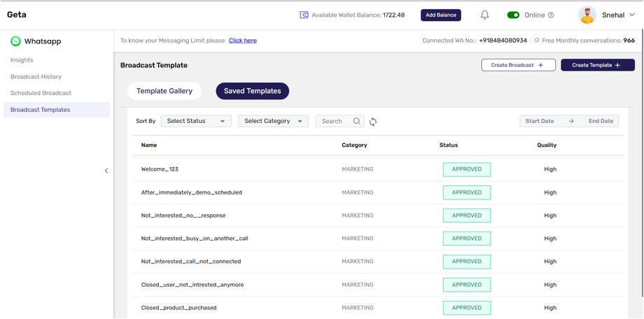644x319 pixels.
Task: Toggle the Online status switch
Action: (513, 15)
